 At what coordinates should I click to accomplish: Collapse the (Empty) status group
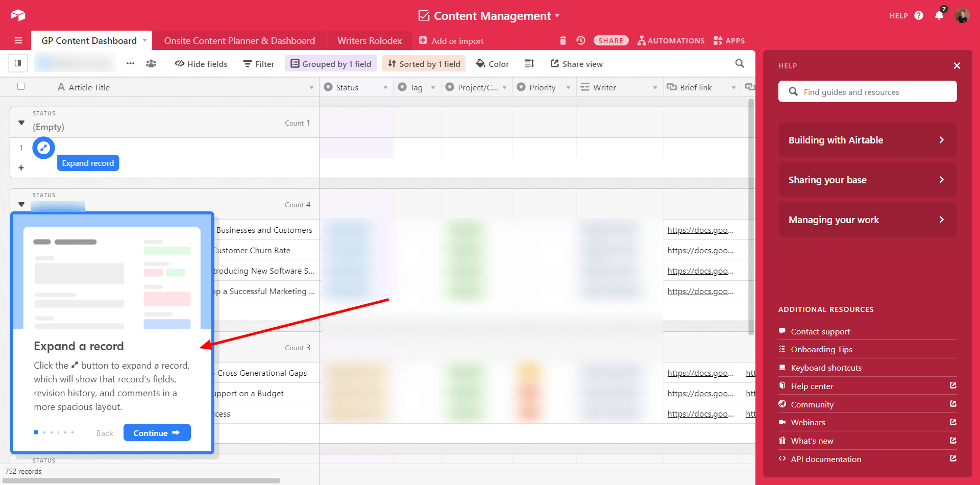point(21,123)
